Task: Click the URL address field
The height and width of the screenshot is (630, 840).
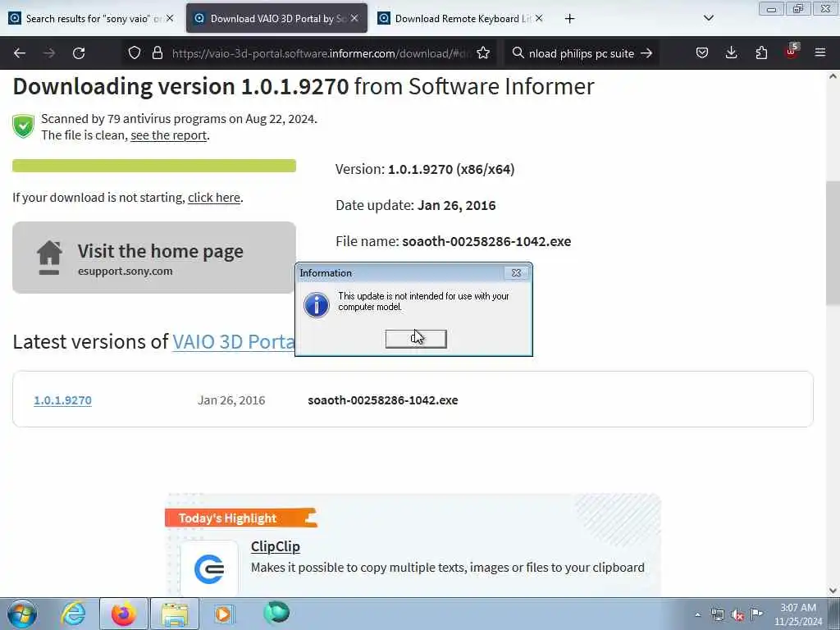Action: [x=321, y=53]
